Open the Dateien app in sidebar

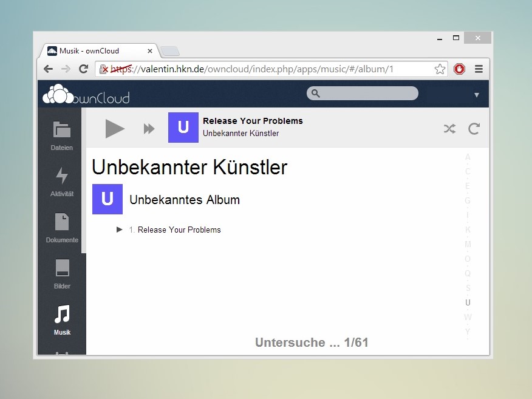pyautogui.click(x=62, y=136)
